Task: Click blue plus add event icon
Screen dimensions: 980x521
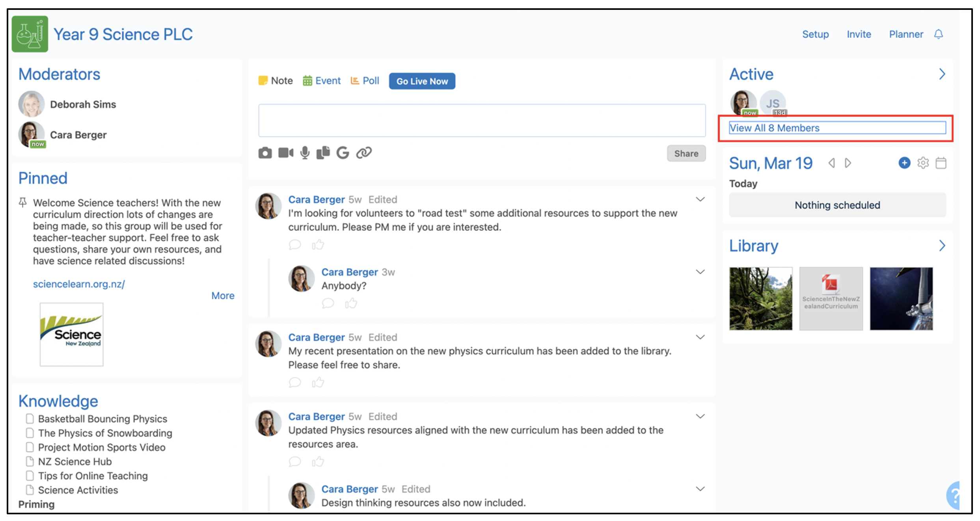Action: click(904, 163)
